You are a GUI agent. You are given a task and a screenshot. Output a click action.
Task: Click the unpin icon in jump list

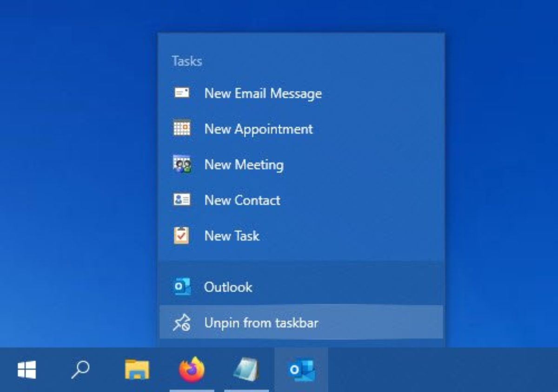click(x=181, y=322)
